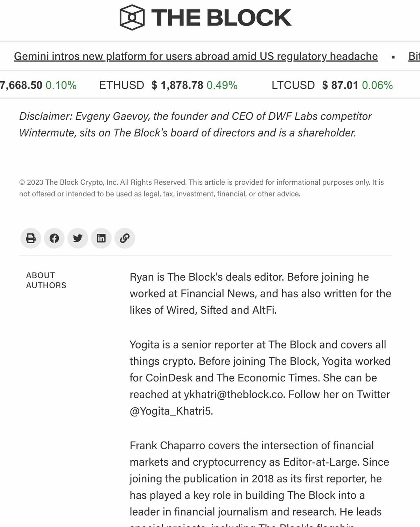Click the ETHUSD price $ 1,878.78

click(x=177, y=85)
